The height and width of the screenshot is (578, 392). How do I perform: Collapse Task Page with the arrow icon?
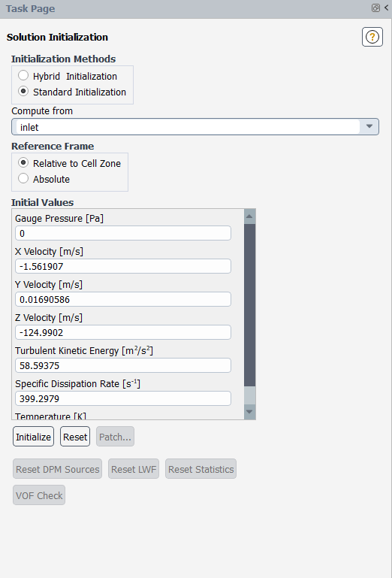point(387,8)
